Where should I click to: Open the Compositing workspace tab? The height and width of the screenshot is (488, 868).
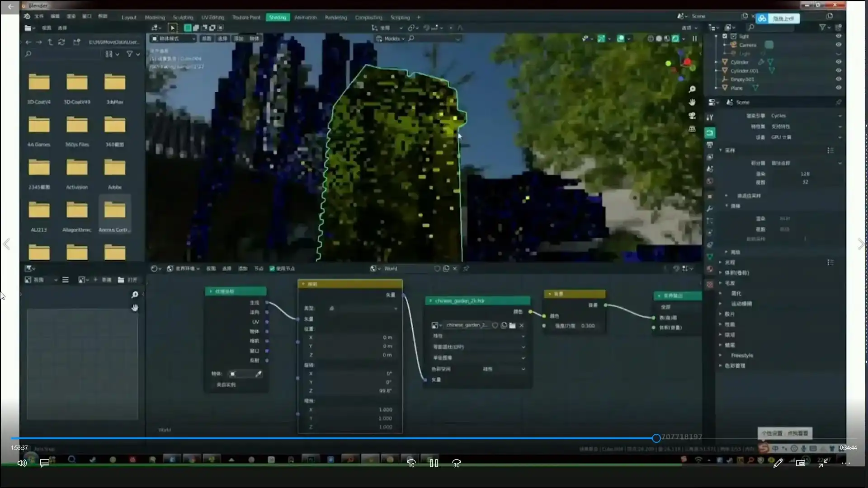[x=368, y=17]
